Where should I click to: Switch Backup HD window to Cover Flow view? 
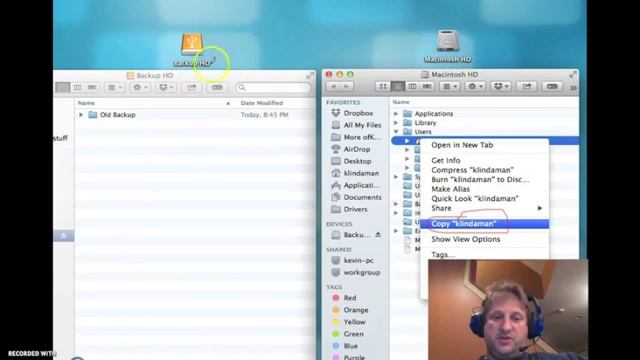coord(92,87)
